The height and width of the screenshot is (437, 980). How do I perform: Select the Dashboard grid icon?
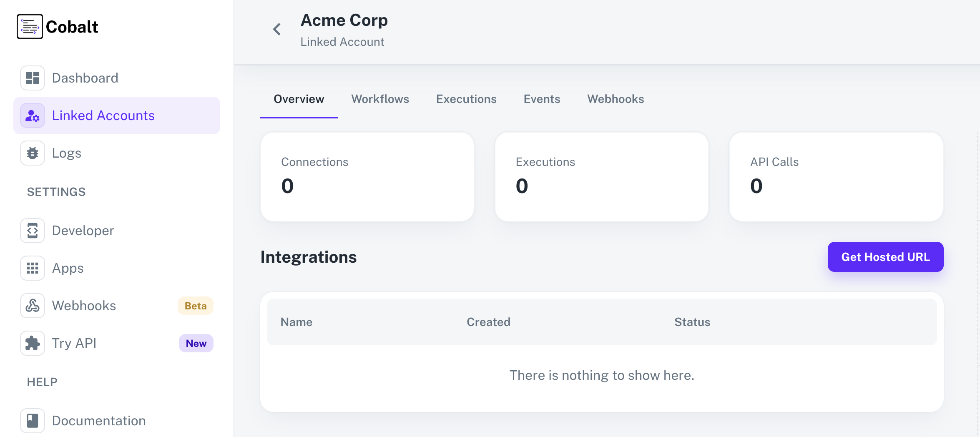tap(32, 78)
